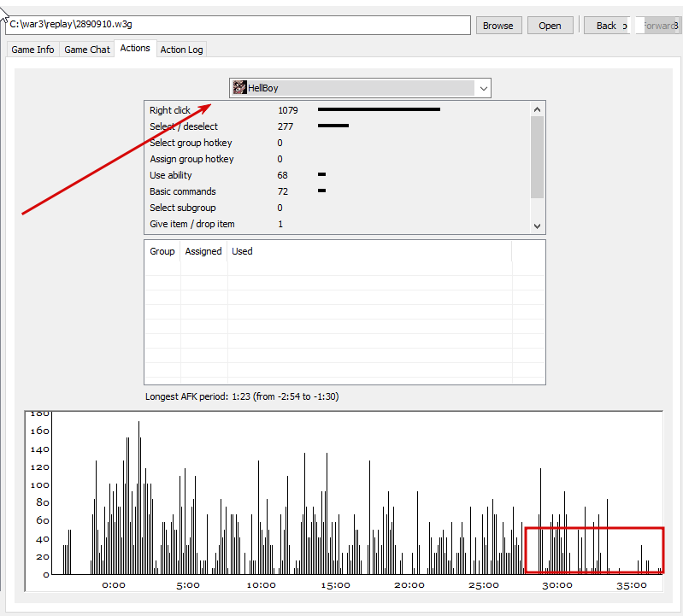The width and height of the screenshot is (683, 616).
Task: Open the player selection dropdown arrow
Action: coord(483,88)
